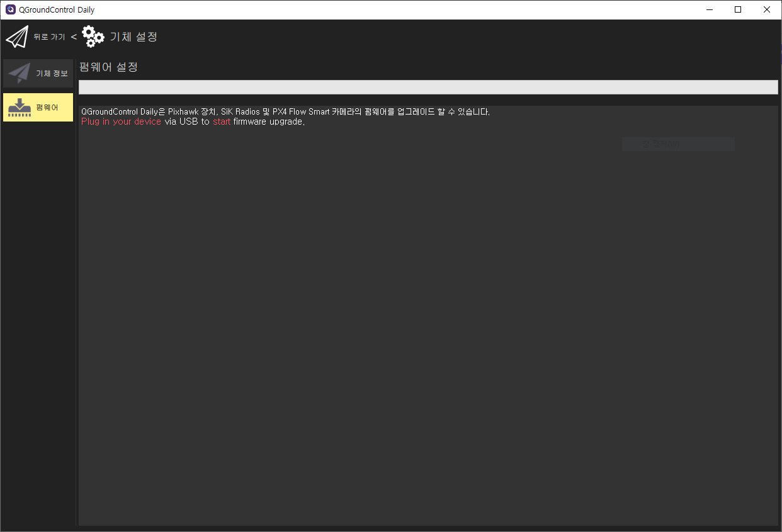This screenshot has height=532, width=782.
Task: Minimize the QGroundControl window
Action: pos(710,9)
